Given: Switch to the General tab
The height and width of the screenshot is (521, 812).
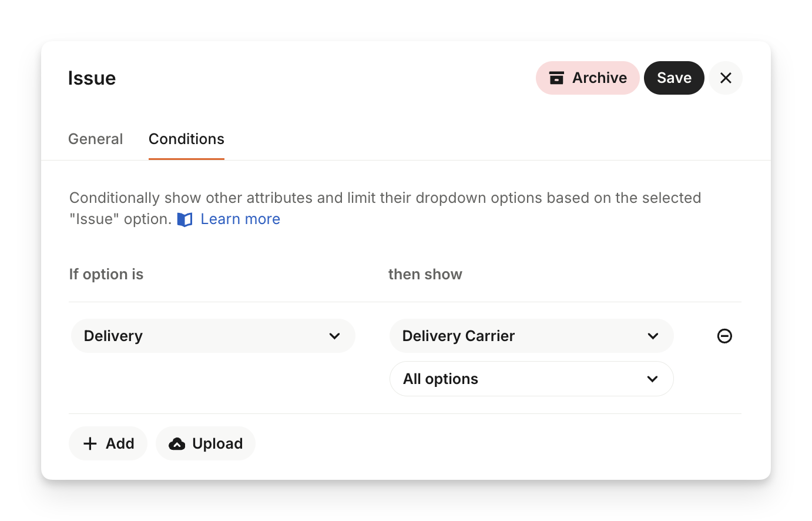Looking at the screenshot, I should [x=96, y=139].
